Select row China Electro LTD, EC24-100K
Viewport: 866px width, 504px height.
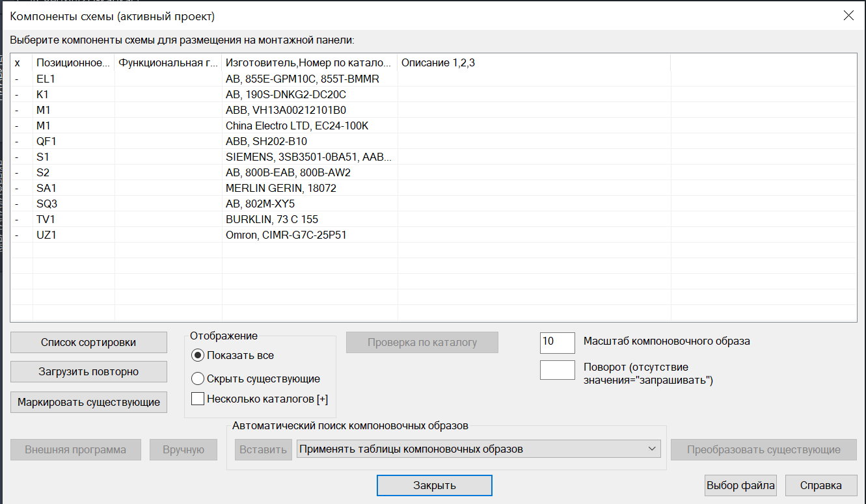[433, 126]
